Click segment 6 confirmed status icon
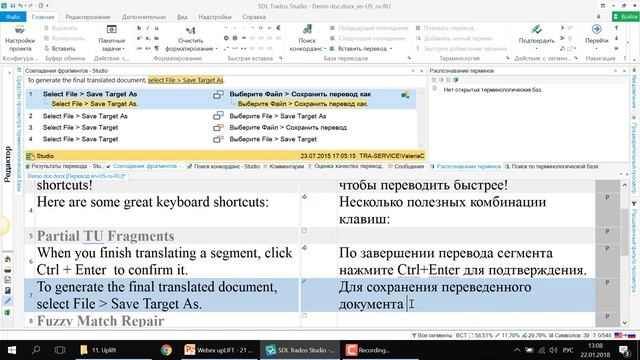Image resolution: width=640 pixels, height=360 pixels. [304, 248]
